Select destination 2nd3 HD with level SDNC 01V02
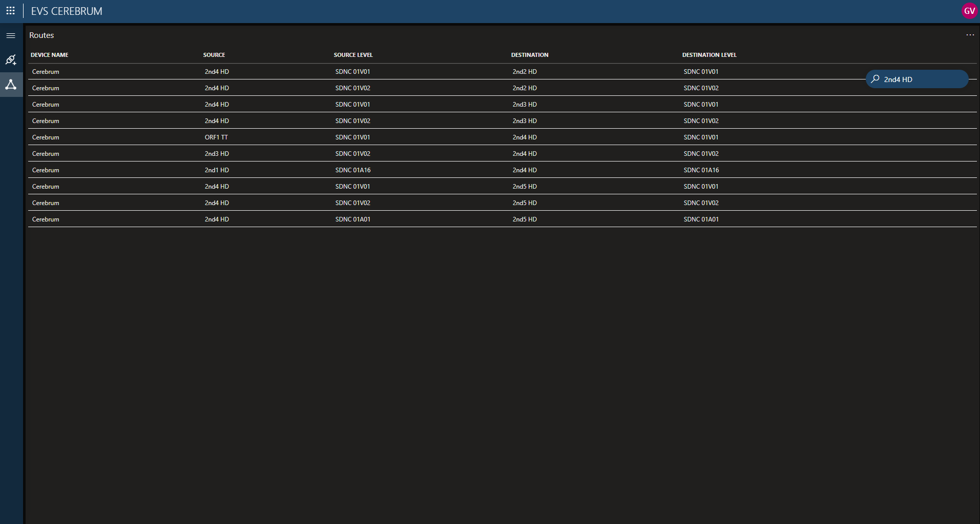This screenshot has height=524, width=980. 525,121
